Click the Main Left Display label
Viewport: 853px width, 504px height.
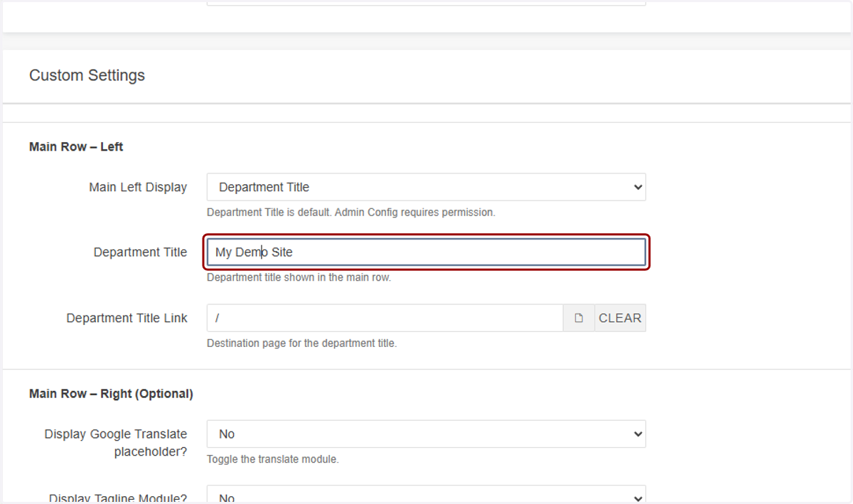coord(138,187)
